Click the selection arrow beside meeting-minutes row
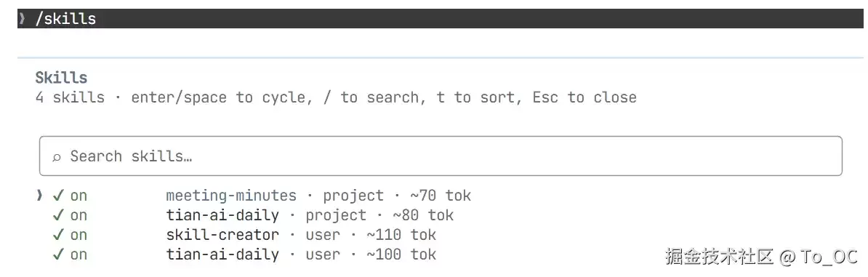 [x=39, y=196]
